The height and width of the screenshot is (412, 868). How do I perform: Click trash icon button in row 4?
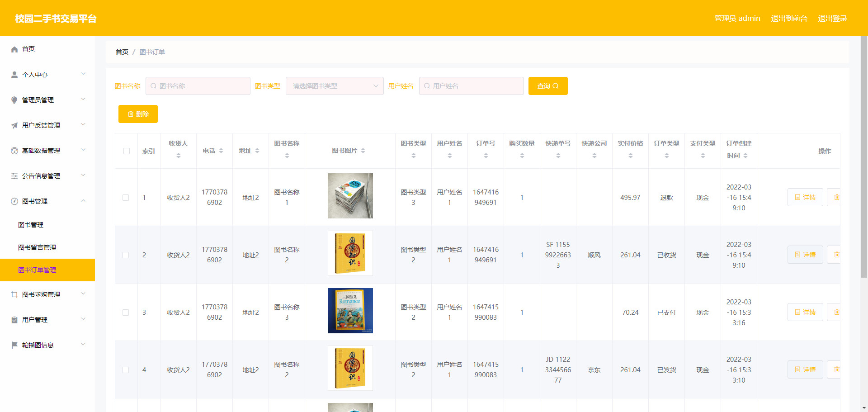pyautogui.click(x=835, y=369)
